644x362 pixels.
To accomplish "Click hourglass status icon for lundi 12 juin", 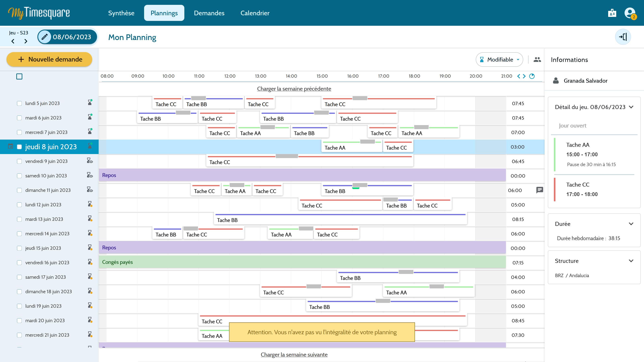I will [x=90, y=204].
